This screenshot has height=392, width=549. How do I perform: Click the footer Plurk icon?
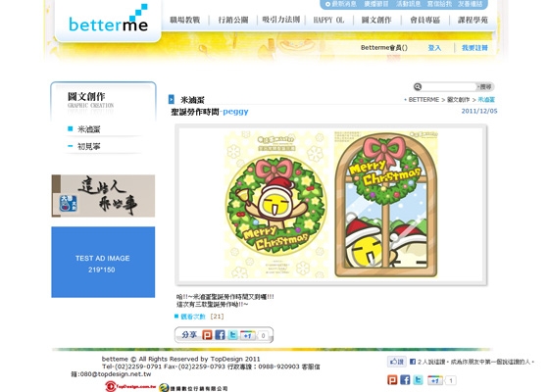click(392, 380)
